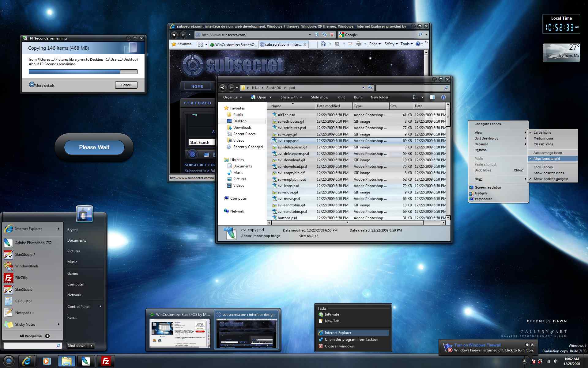Screen dimensions: 588x368
Task: Open All Programs in the Start menu
Action: click(x=34, y=336)
